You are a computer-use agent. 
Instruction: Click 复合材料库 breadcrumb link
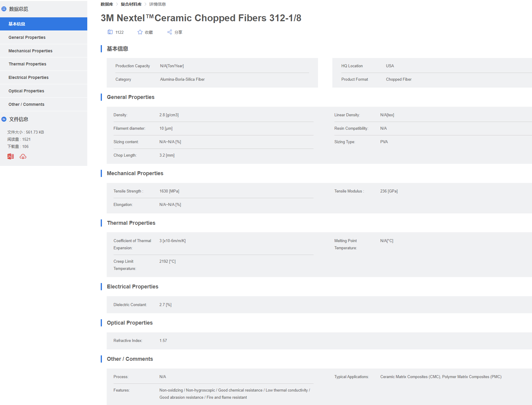(131, 4)
